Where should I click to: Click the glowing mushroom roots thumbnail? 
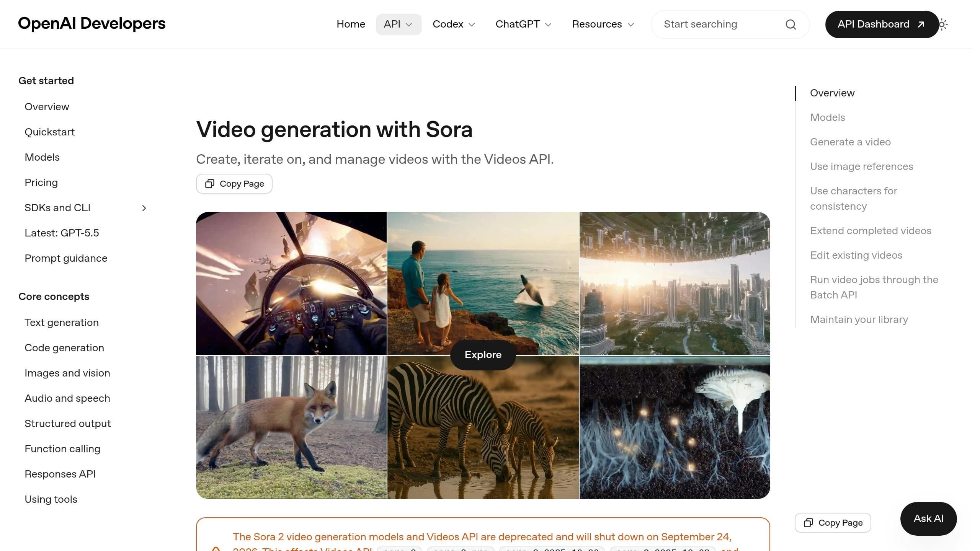click(x=675, y=427)
